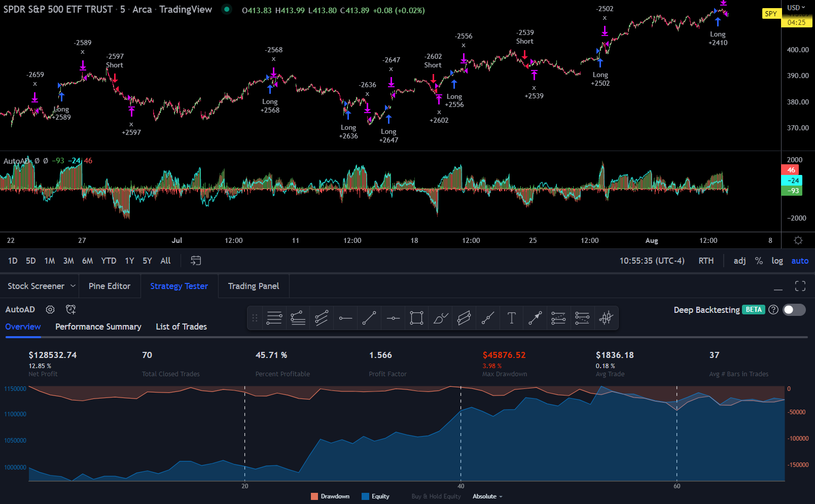815x504 pixels.
Task: Toggle Equity series in legend
Action: 375,496
